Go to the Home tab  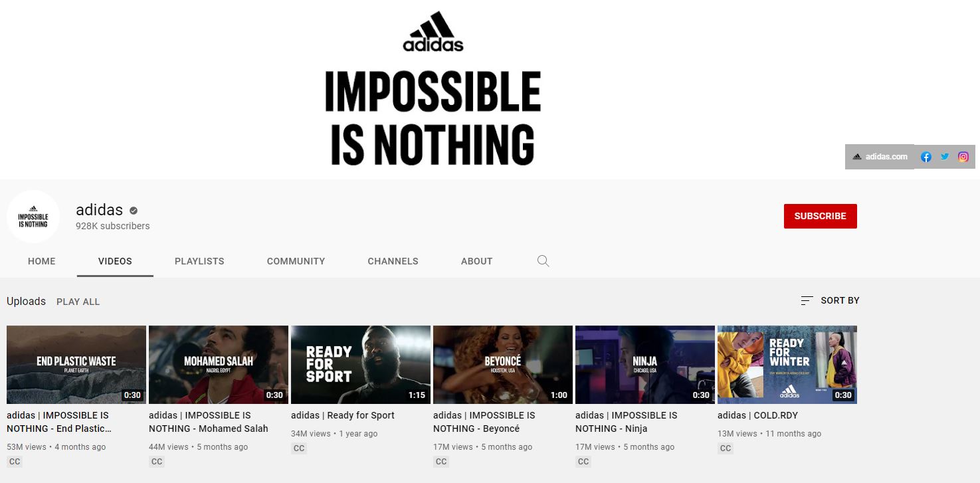coord(42,261)
